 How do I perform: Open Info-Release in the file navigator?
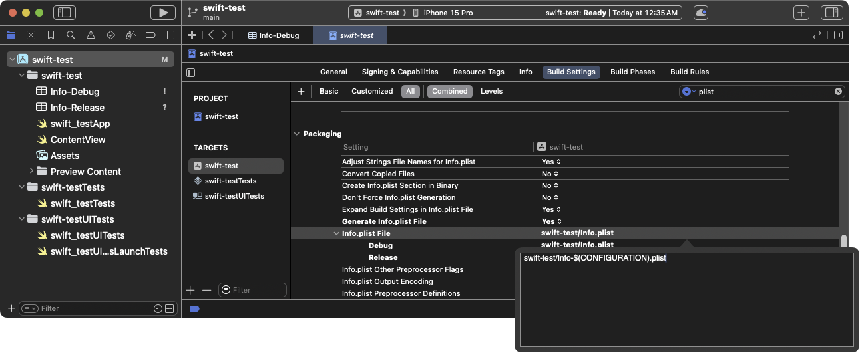point(77,108)
